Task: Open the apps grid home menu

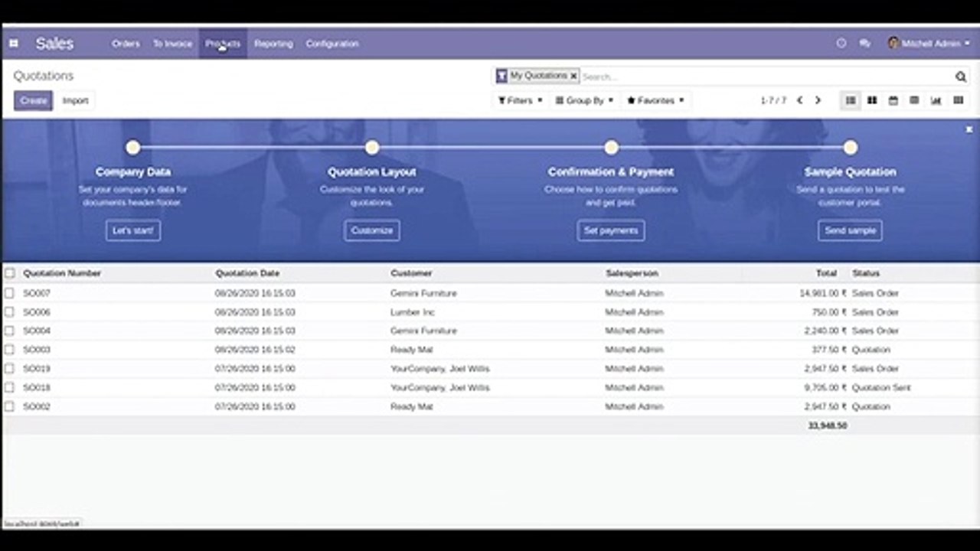Action: 14,44
